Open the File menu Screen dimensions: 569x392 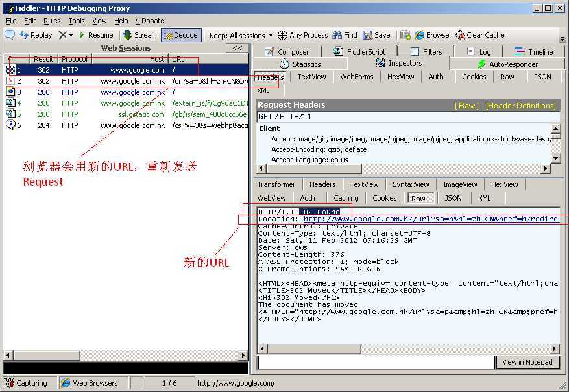(x=11, y=21)
